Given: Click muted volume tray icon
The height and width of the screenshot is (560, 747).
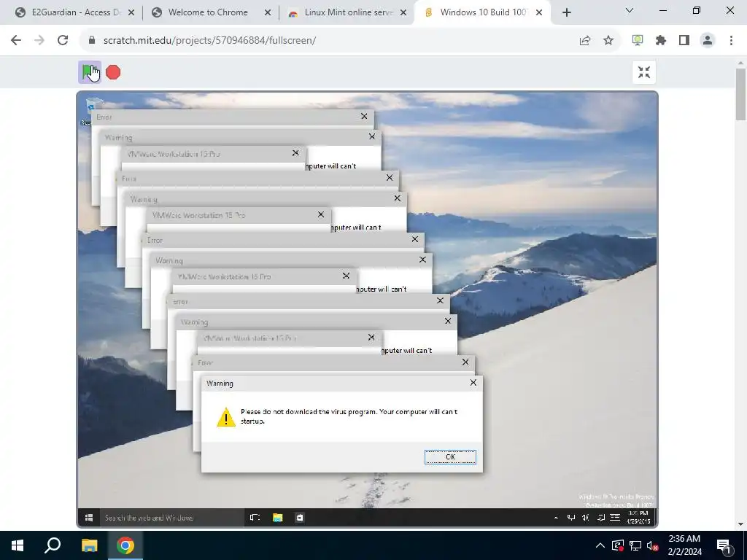Looking at the screenshot, I should (652, 545).
